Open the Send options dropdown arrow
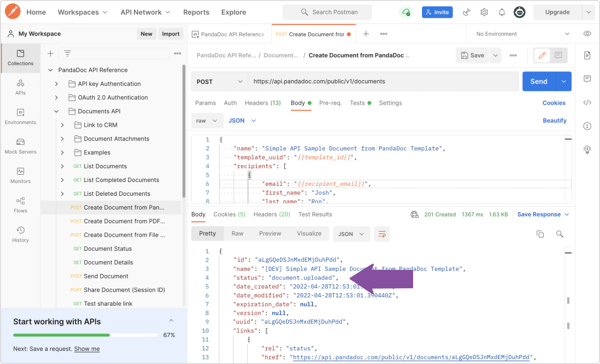Image resolution: width=600 pixels, height=364 pixels. [564, 82]
